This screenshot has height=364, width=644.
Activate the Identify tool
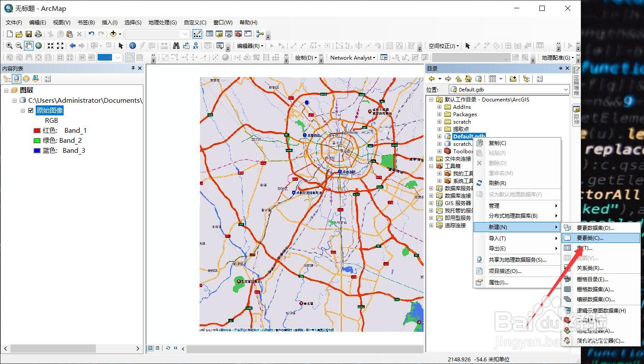click(132, 46)
